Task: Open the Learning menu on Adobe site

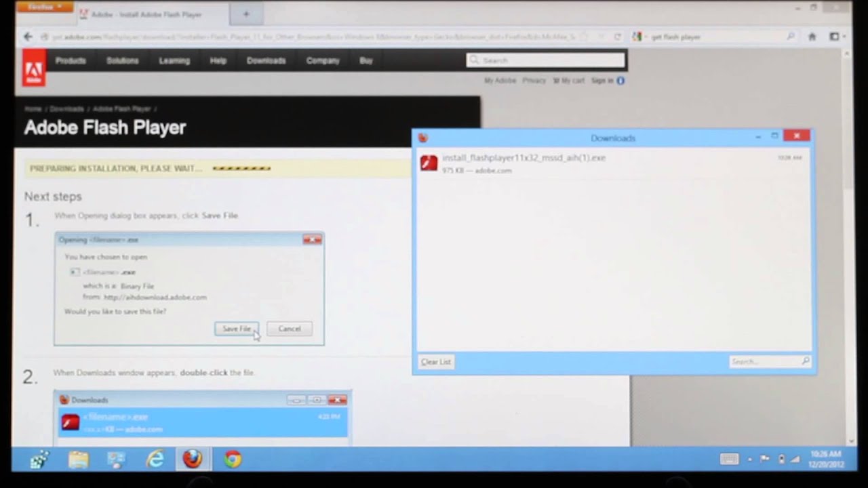Action: [x=174, y=60]
